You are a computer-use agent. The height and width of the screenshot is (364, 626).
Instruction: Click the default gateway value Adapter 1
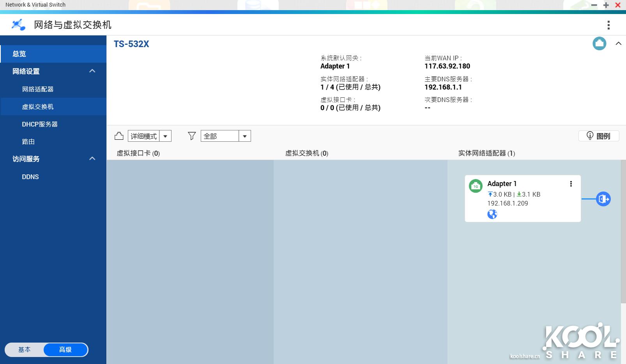(x=335, y=66)
